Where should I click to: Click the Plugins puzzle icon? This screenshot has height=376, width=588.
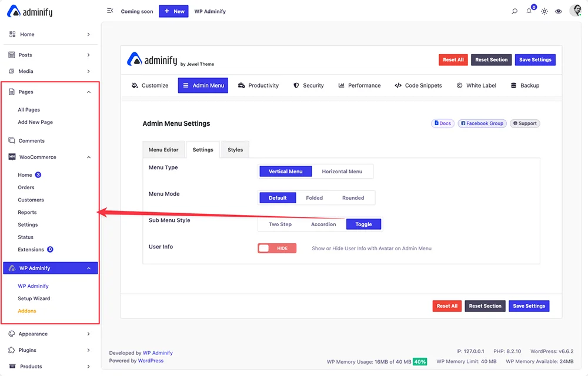coord(12,350)
